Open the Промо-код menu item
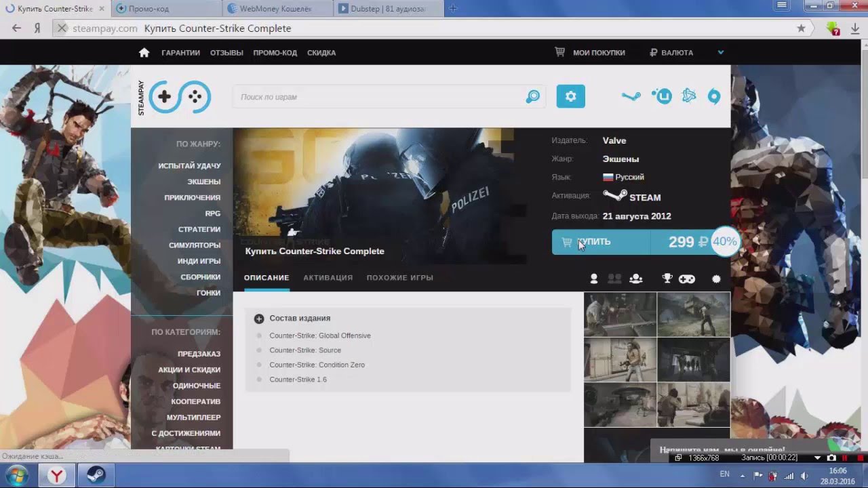This screenshot has height=488, width=868. click(275, 53)
